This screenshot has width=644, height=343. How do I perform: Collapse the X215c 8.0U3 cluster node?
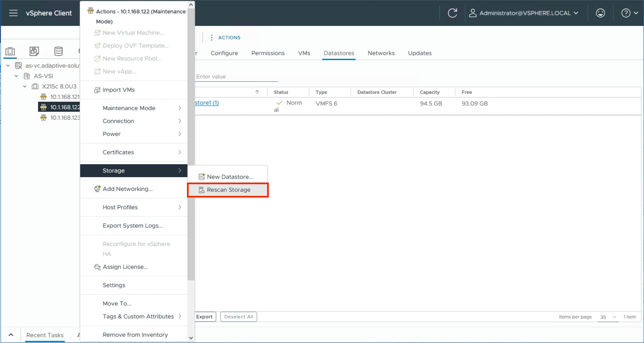point(25,86)
